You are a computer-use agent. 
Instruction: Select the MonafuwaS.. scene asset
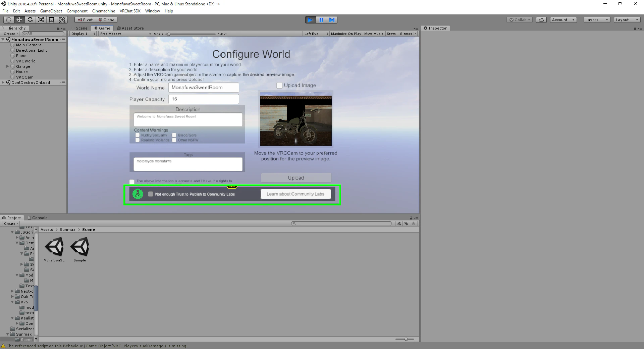click(54, 249)
